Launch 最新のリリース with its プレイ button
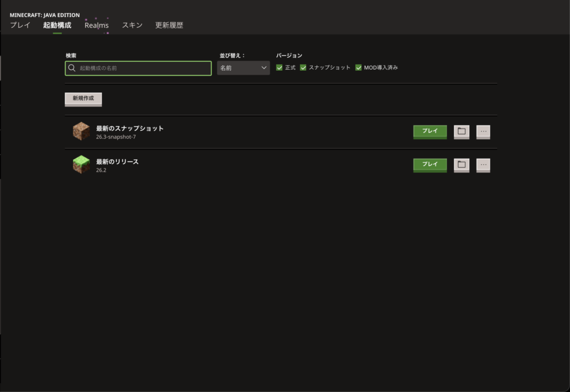This screenshot has width=570, height=392. (430, 165)
